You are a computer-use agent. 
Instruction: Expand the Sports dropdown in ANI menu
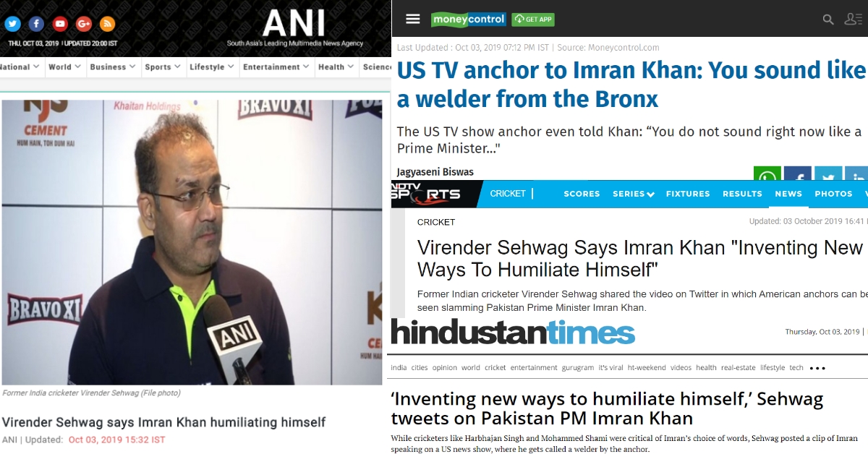point(162,67)
